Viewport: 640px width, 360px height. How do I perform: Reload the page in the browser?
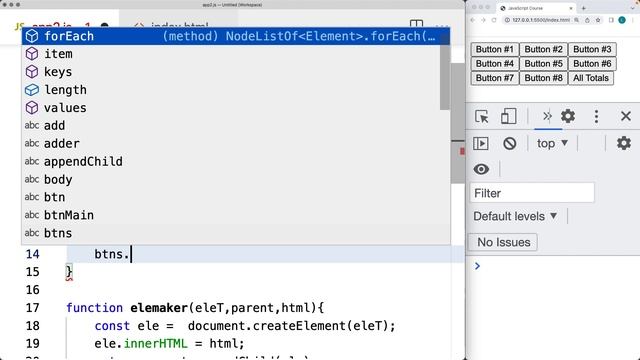pos(493,20)
